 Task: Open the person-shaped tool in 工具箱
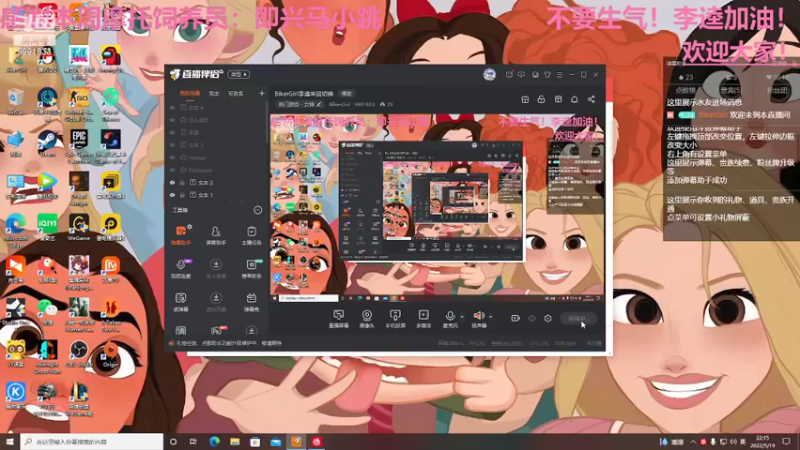pyautogui.click(x=216, y=235)
